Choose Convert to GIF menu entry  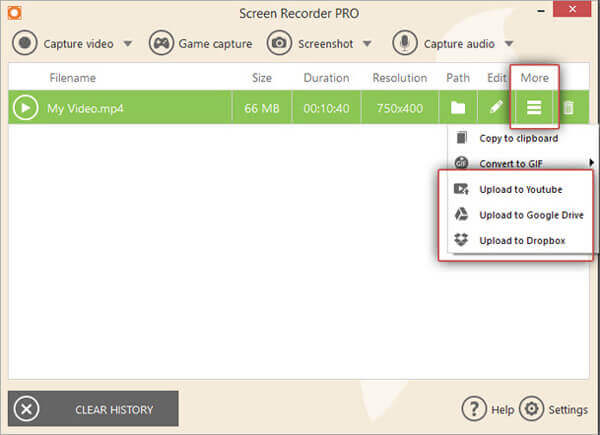(x=511, y=164)
